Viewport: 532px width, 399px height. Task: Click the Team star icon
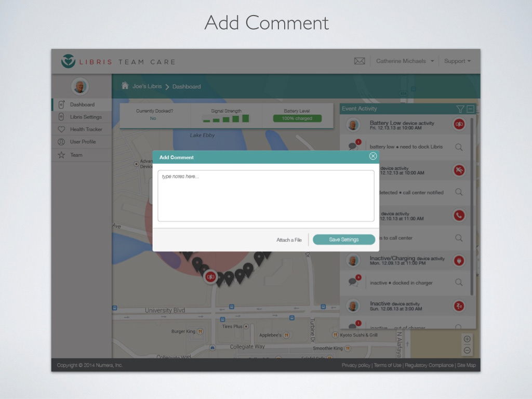tap(61, 155)
